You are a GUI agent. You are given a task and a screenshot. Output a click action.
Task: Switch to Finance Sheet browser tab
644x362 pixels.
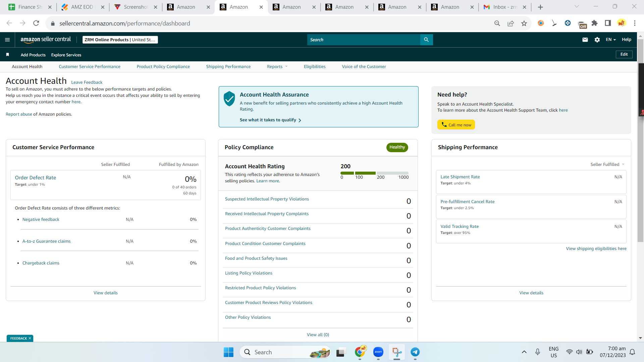30,7
